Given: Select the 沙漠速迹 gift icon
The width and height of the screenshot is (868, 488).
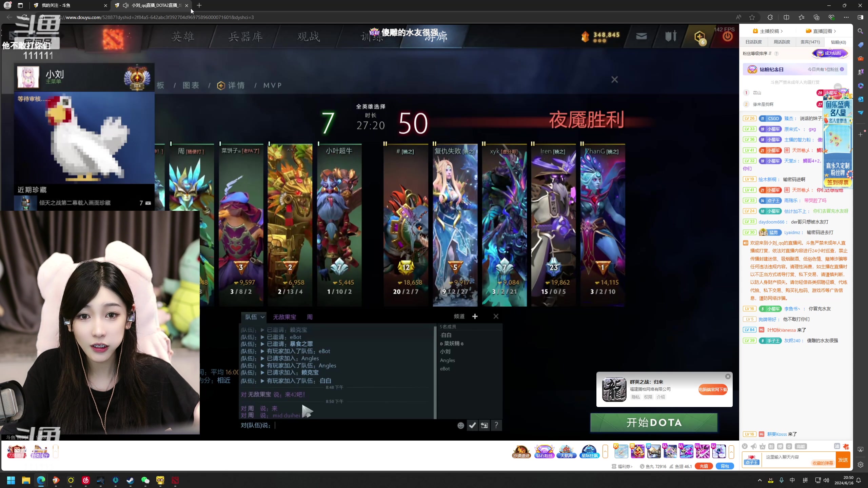Looking at the screenshot, I should click(x=521, y=451).
